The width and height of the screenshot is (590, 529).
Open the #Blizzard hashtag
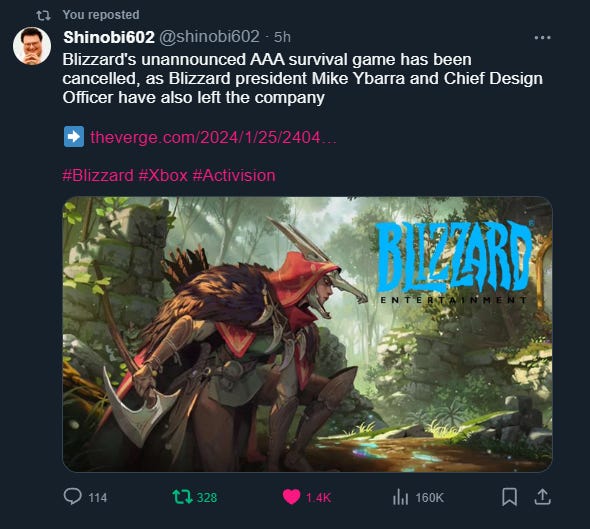click(x=98, y=176)
